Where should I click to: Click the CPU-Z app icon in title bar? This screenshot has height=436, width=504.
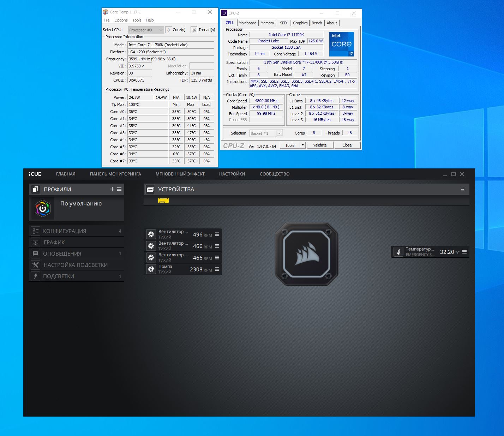tap(224, 13)
